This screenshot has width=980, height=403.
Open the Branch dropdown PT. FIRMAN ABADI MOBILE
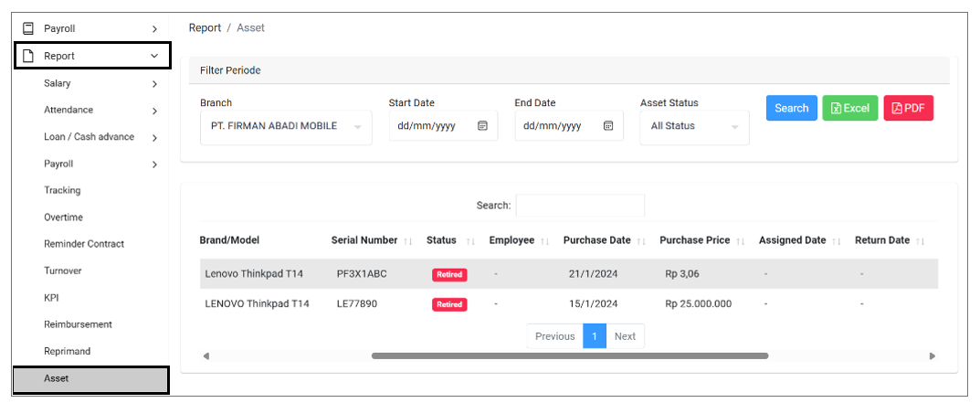(x=286, y=127)
